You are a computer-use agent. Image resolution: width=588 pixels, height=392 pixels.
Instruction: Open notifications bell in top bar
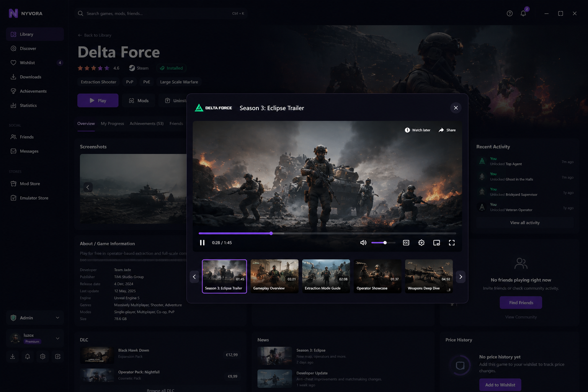tap(523, 13)
